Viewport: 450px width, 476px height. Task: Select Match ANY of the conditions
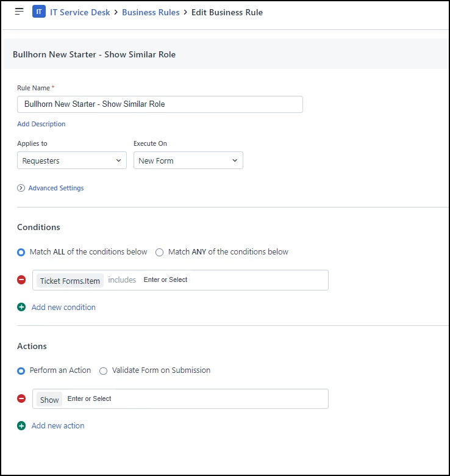click(x=160, y=252)
